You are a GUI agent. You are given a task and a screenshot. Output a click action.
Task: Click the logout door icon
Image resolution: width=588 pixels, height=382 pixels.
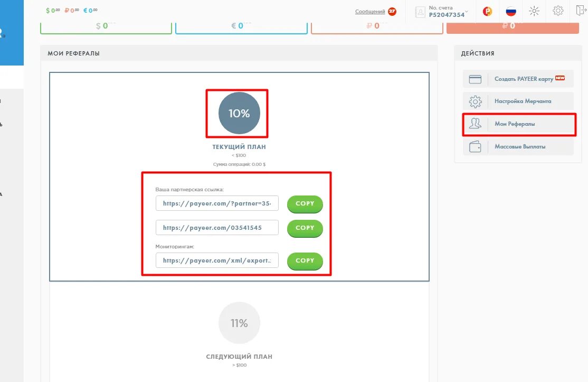581,11
